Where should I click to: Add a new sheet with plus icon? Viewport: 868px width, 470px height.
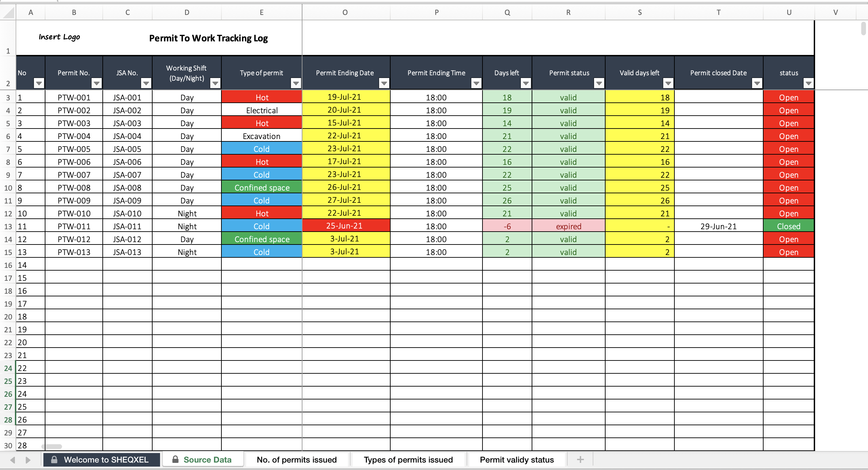tap(580, 459)
